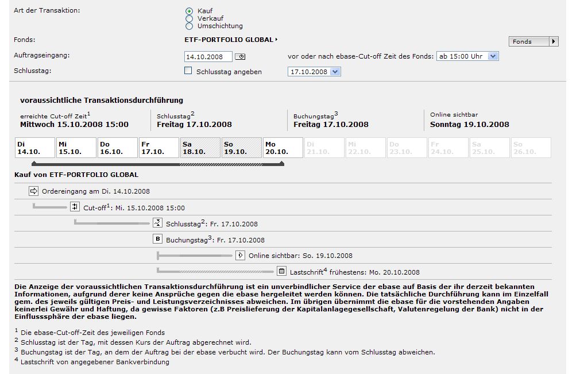Enable the Schlusstag angeben checkbox
Viewport: 588px width, 374px height.
click(x=188, y=71)
